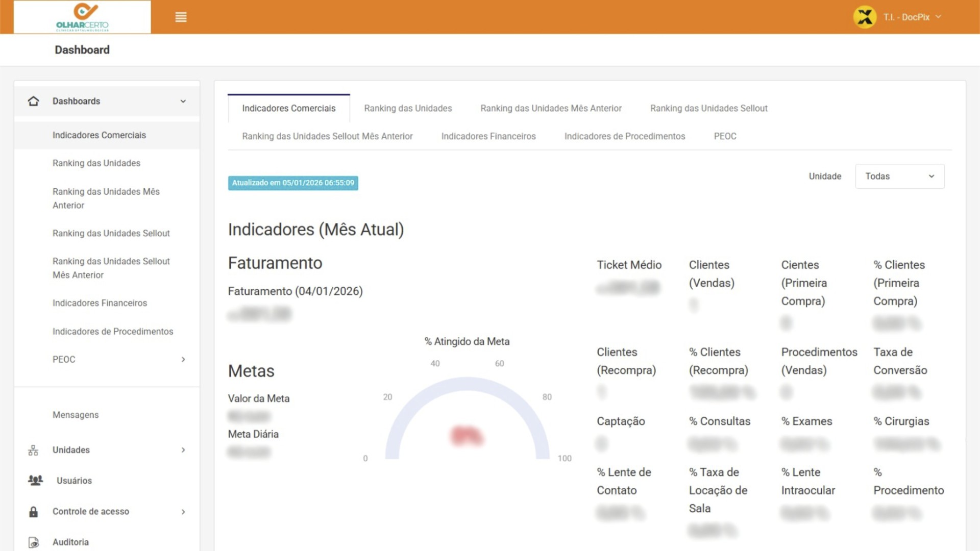Click the Usuários people icon

pyautogui.click(x=35, y=481)
